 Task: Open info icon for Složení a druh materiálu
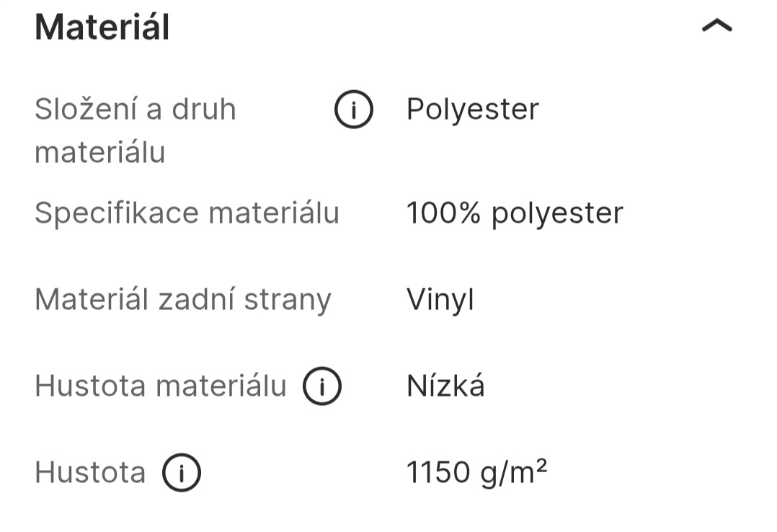coord(354,110)
